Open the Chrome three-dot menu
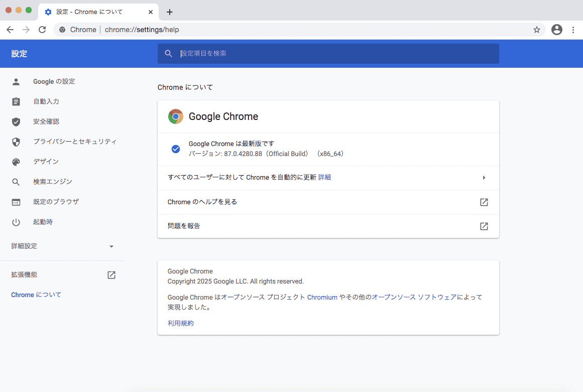This screenshot has width=583, height=392. pyautogui.click(x=573, y=30)
